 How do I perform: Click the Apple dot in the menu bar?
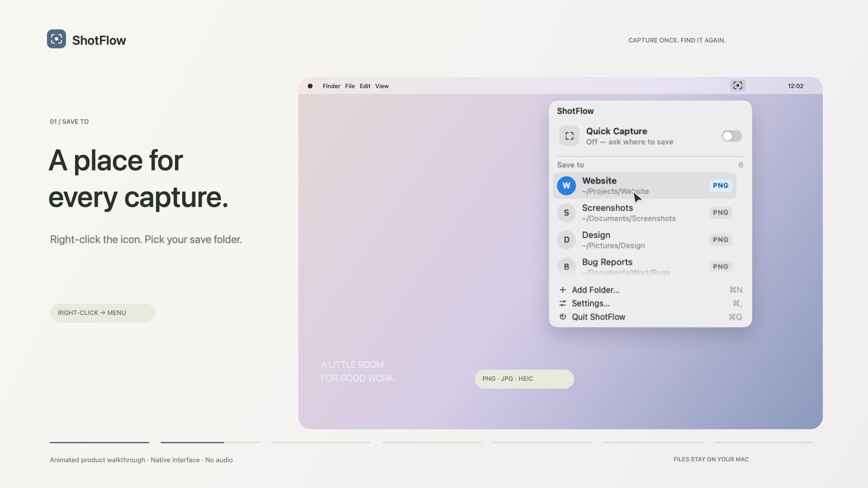pos(310,86)
